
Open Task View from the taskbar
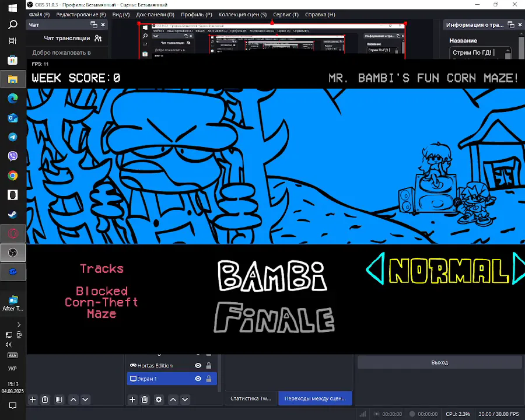[x=13, y=41]
